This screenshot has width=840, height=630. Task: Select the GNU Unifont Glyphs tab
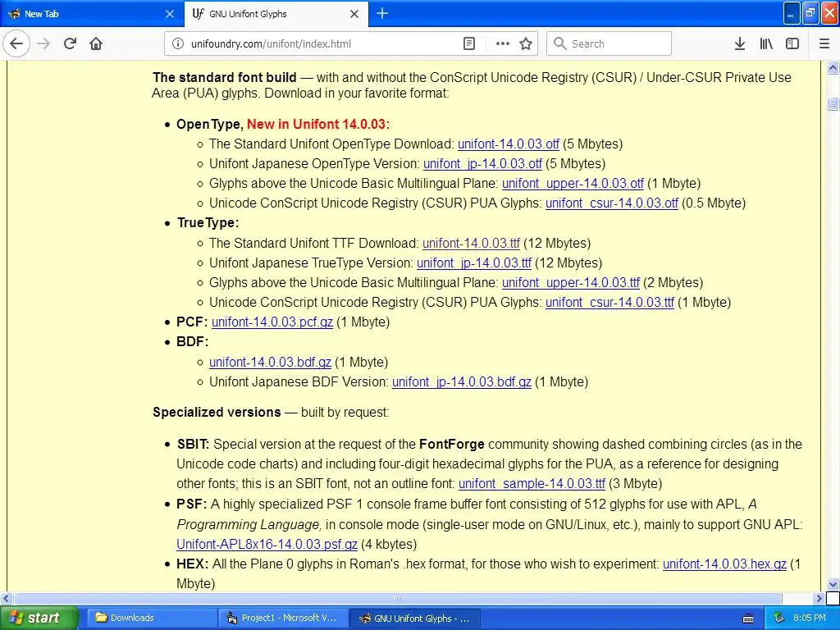click(276, 14)
